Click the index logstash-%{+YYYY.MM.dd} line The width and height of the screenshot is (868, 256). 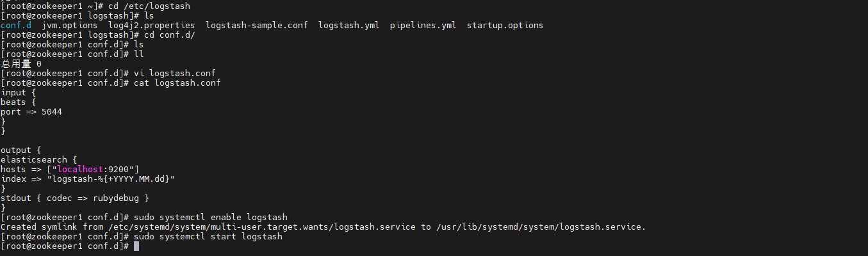(x=88, y=179)
